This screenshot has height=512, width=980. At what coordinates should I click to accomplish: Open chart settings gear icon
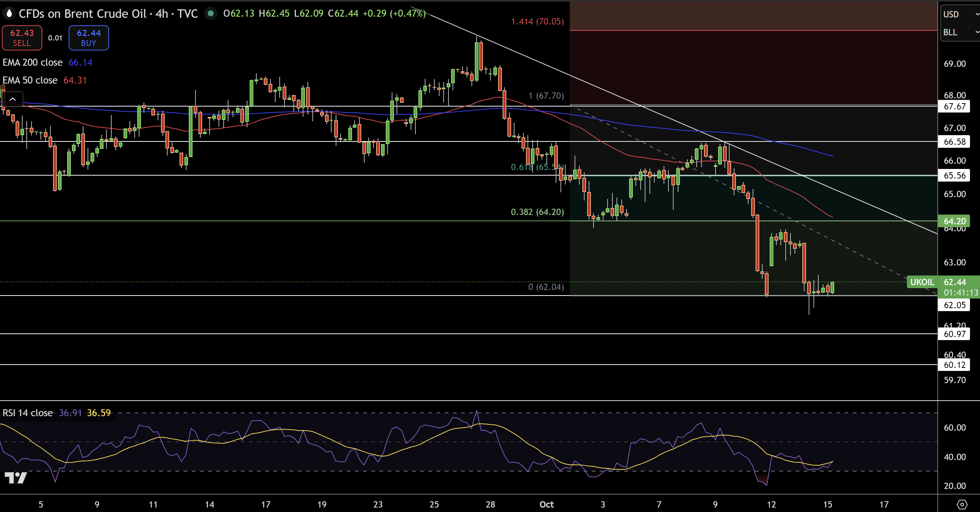pyautogui.click(x=961, y=504)
